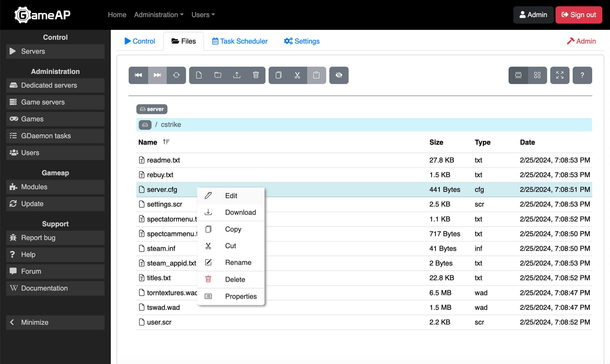610x364 pixels.
Task: Click the new folder toolbar icon
Action: (x=218, y=75)
